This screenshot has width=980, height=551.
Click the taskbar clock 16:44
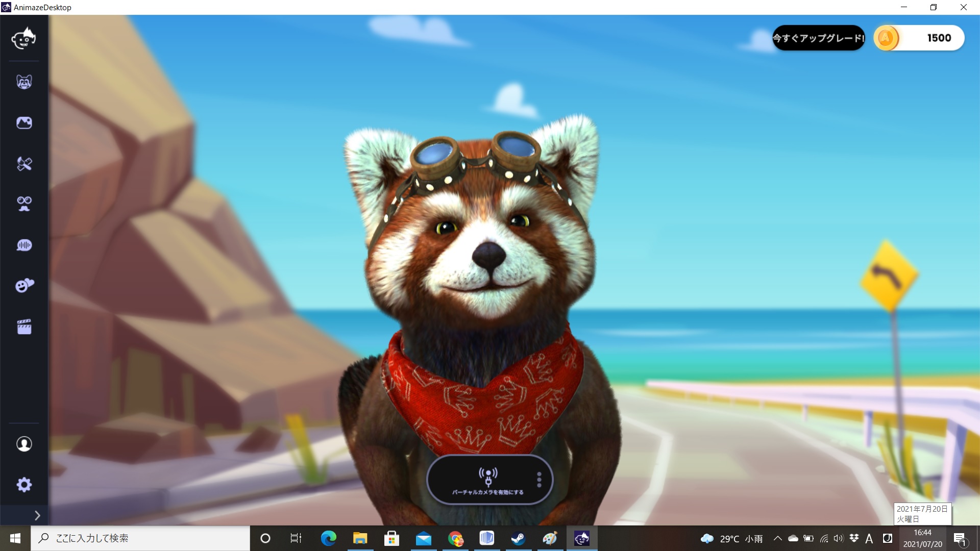922,538
